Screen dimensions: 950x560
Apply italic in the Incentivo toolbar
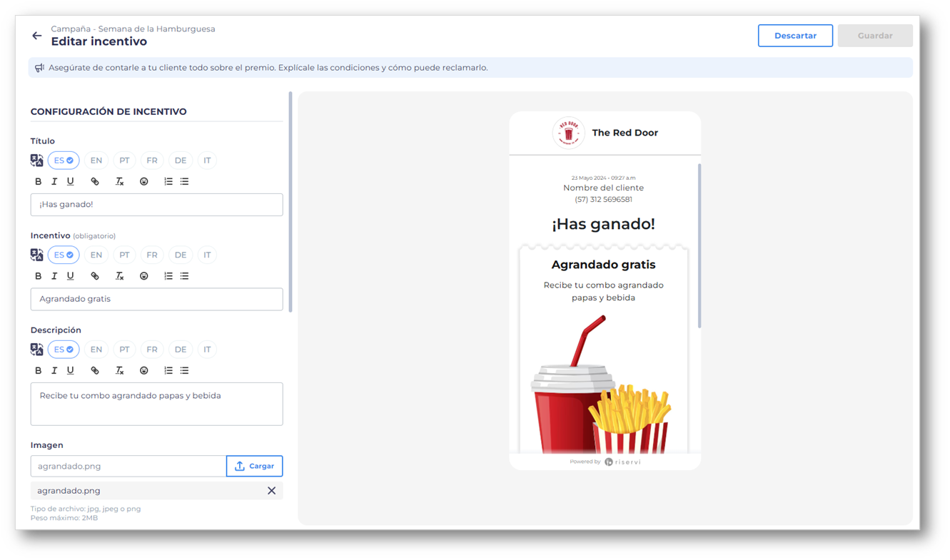pyautogui.click(x=54, y=276)
